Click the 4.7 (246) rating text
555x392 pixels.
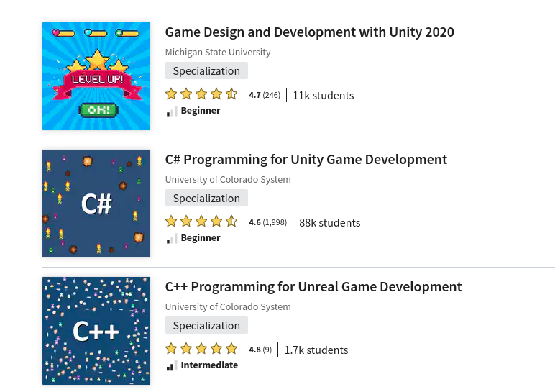click(x=264, y=95)
